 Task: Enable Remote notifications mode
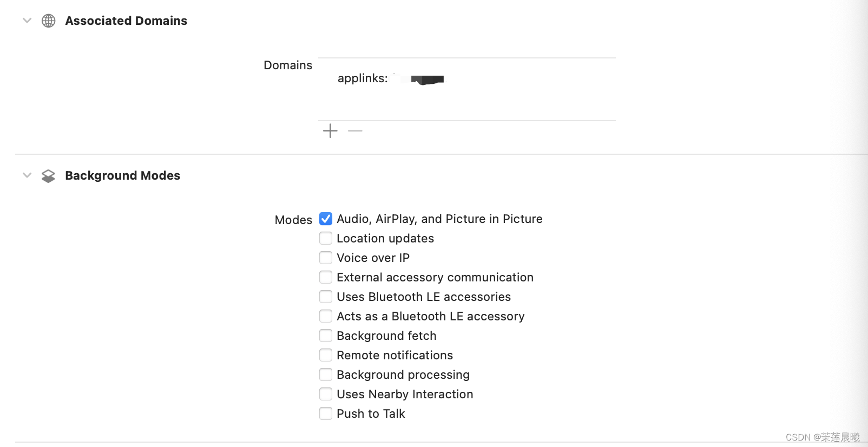325,355
